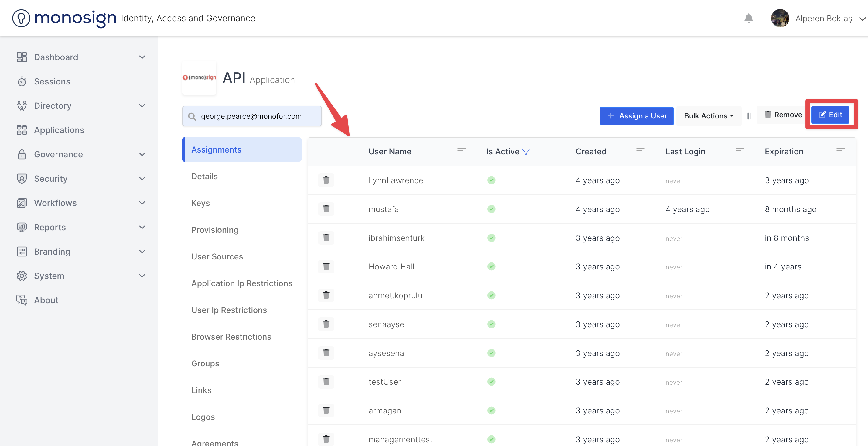Click the notification bell icon
The height and width of the screenshot is (446, 868).
pos(748,18)
